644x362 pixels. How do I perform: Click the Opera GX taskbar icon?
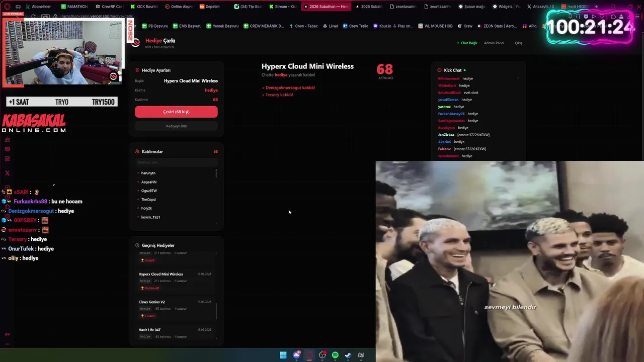point(309,355)
